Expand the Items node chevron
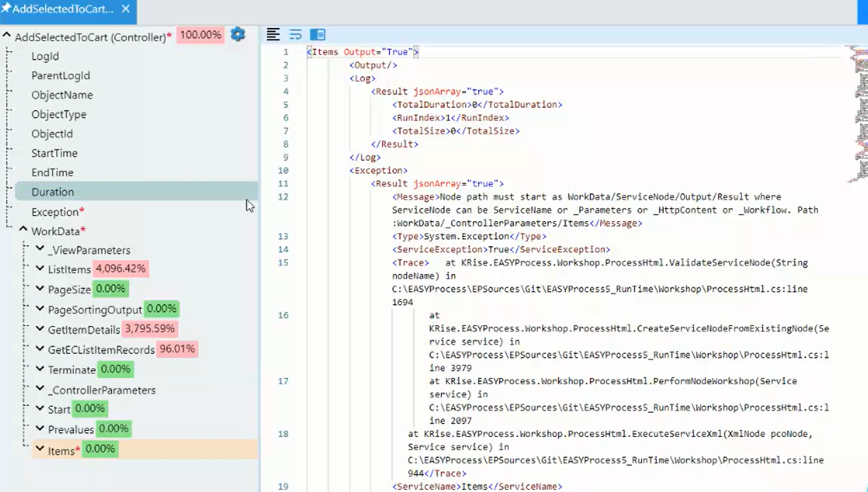This screenshot has width=868, height=492. point(40,448)
